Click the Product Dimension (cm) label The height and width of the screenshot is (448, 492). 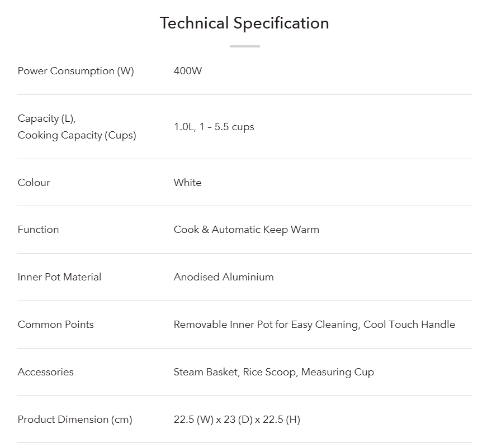75,420
